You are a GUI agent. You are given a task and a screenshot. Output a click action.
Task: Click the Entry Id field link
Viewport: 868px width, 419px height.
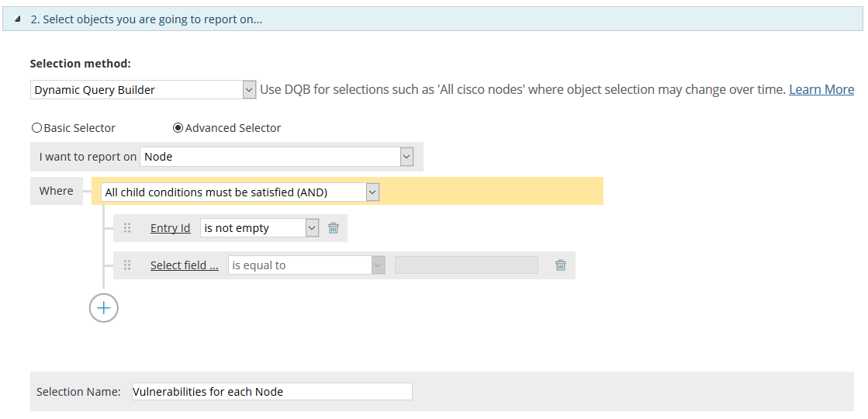click(170, 228)
